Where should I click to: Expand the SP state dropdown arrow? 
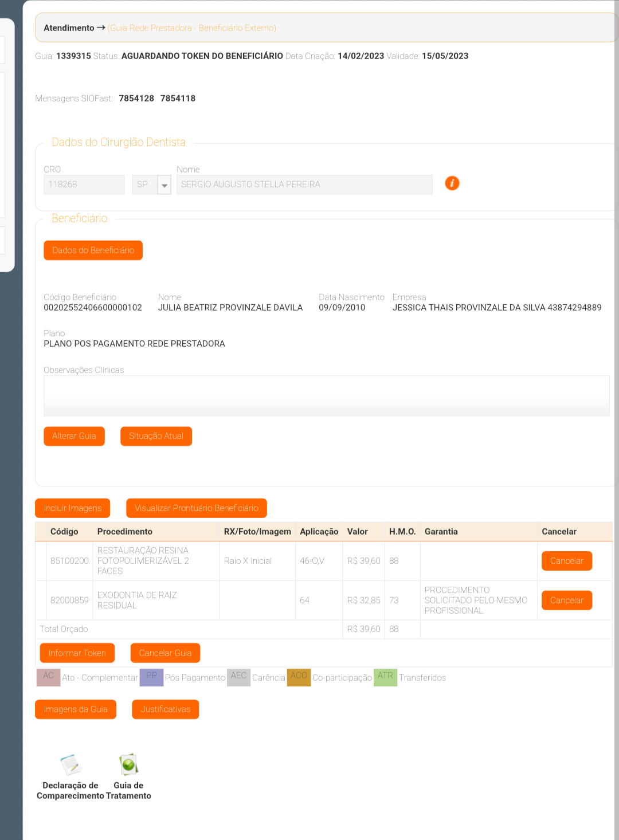tap(164, 185)
